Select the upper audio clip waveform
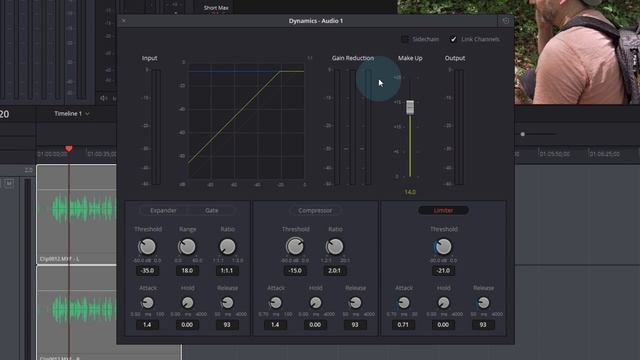Viewport: 640px width, 360px height. point(82,208)
